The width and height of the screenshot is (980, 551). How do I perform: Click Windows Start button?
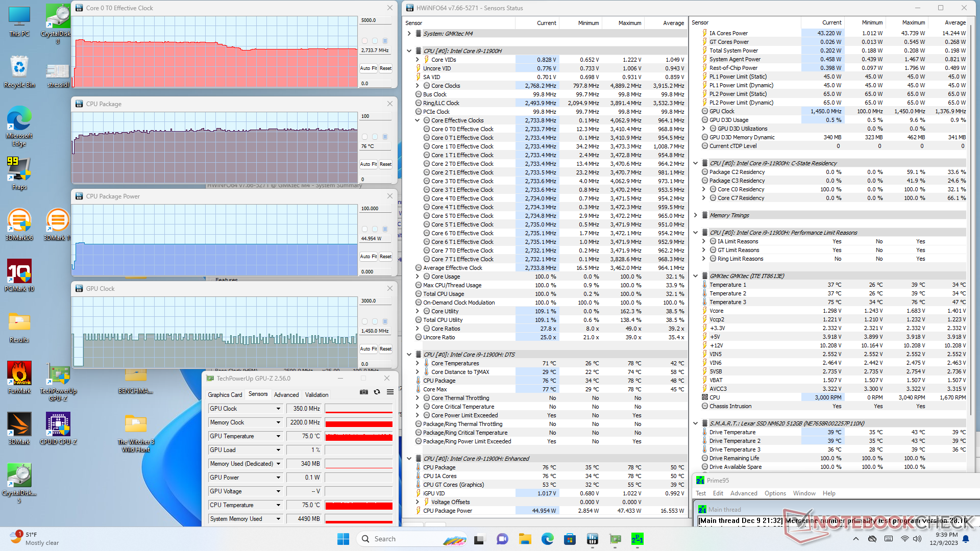click(343, 539)
